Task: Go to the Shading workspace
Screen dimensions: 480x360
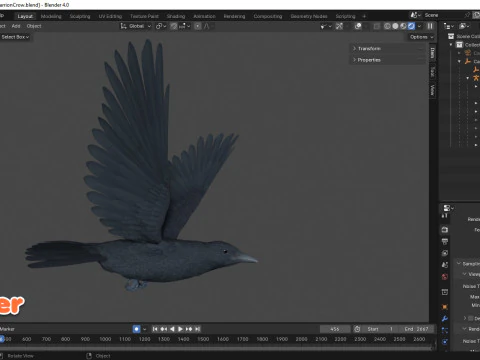Action: 176,16
